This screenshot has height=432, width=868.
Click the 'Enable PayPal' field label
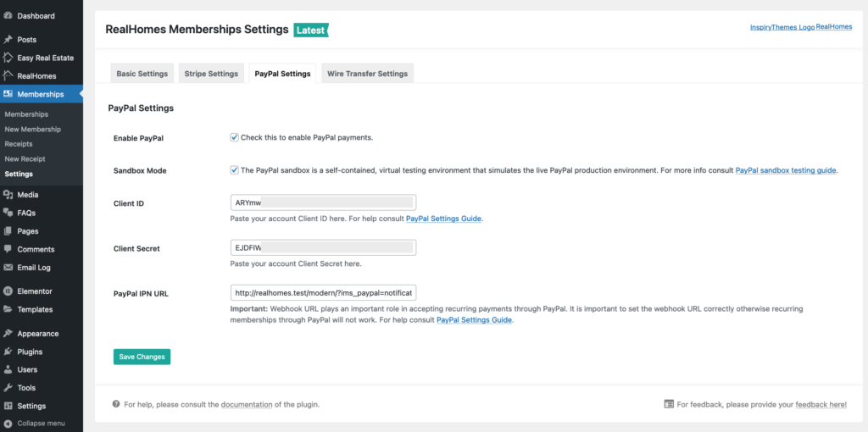138,138
